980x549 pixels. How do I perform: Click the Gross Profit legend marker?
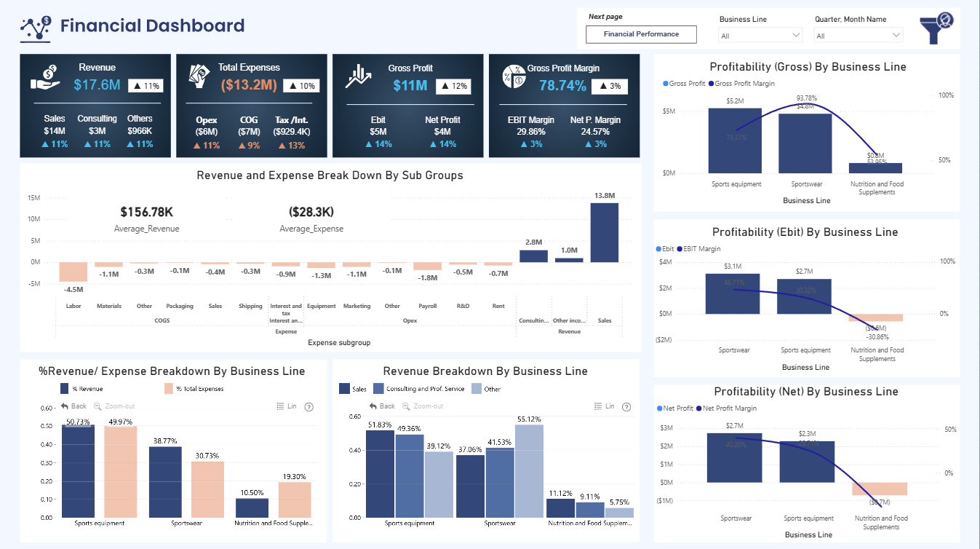pos(665,84)
